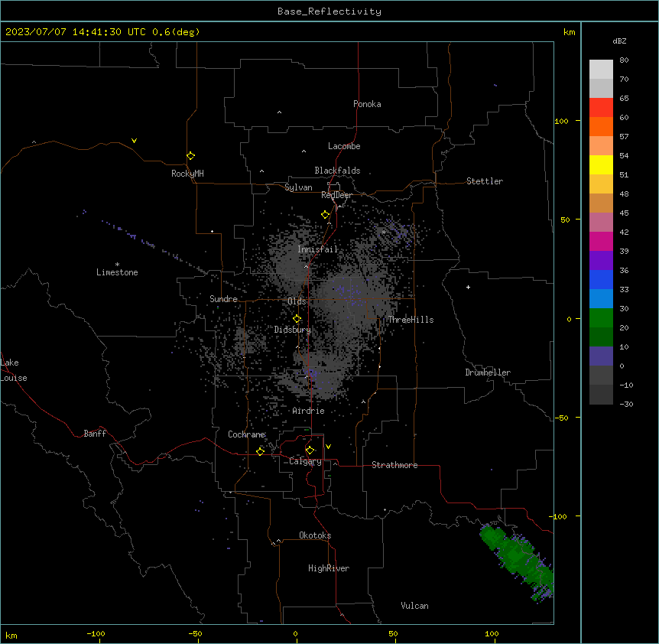Pick the indigo 10-0 dBZ legend swatch
Image resolution: width=659 pixels, height=644 pixels.
coord(601,356)
